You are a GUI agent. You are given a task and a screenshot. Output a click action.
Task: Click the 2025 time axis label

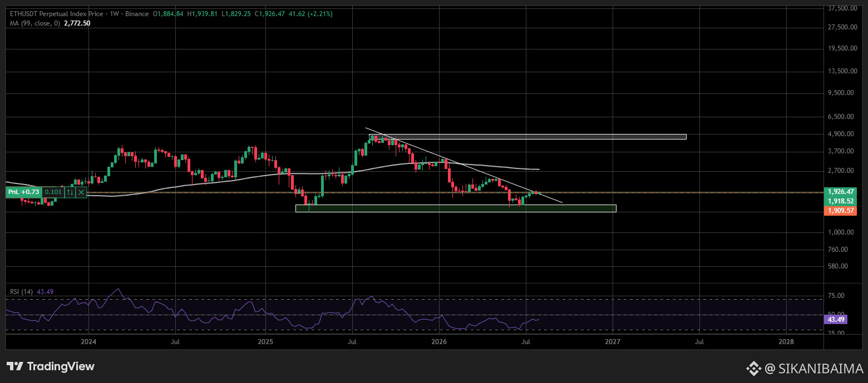coord(265,341)
